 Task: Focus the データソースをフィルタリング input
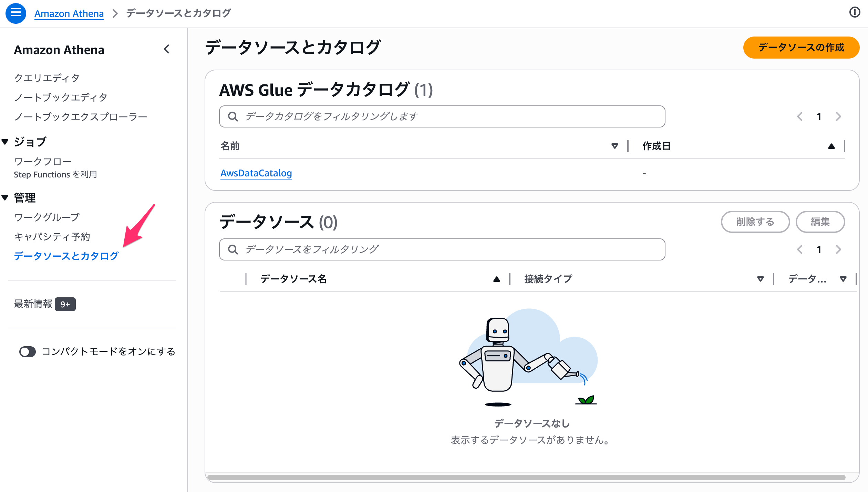click(442, 249)
